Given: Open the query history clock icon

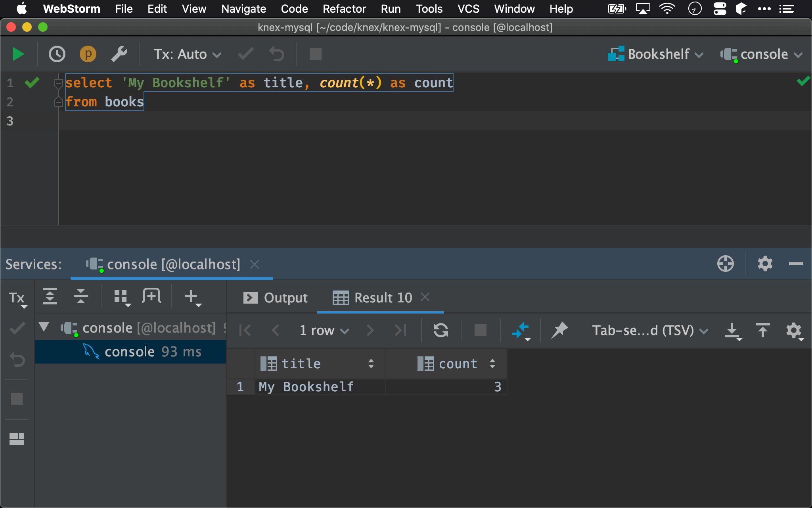Looking at the screenshot, I should (x=57, y=54).
